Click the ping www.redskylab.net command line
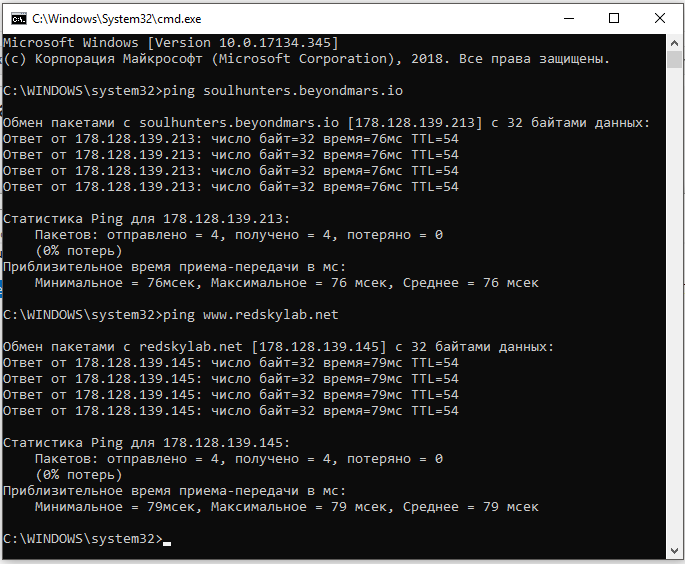685x564 pixels. click(171, 315)
